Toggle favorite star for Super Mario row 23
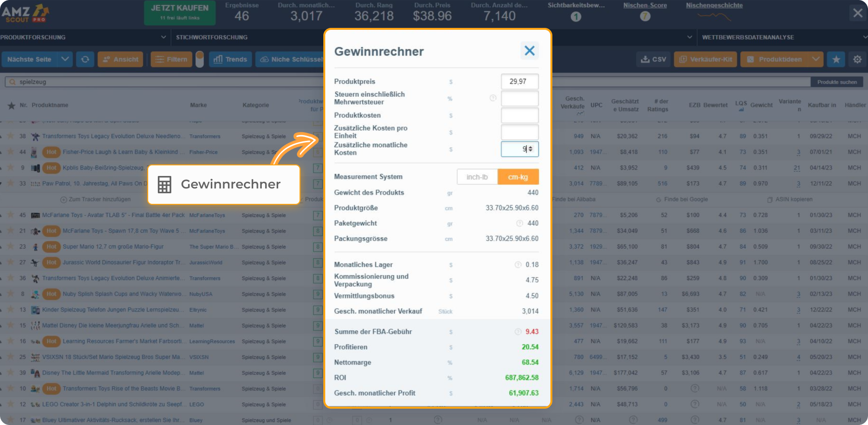Screen dimensions: 868x425 (10, 247)
